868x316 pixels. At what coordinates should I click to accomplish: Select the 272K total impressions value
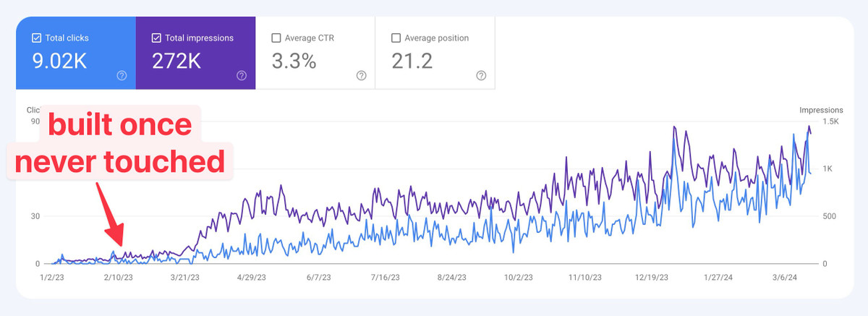coord(176,61)
